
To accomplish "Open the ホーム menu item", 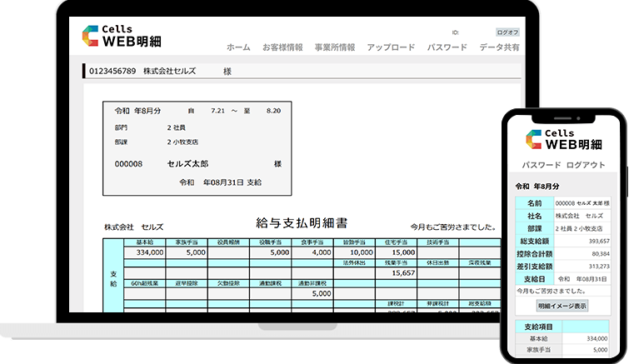I will click(x=238, y=47).
